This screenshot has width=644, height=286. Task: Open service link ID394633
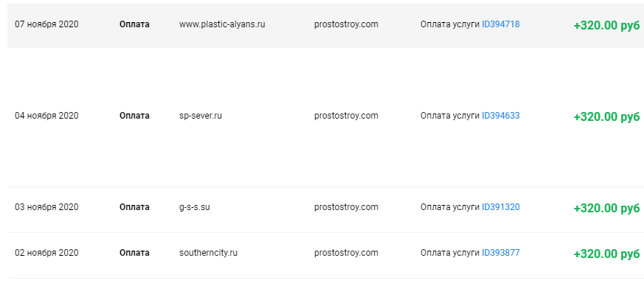point(501,116)
